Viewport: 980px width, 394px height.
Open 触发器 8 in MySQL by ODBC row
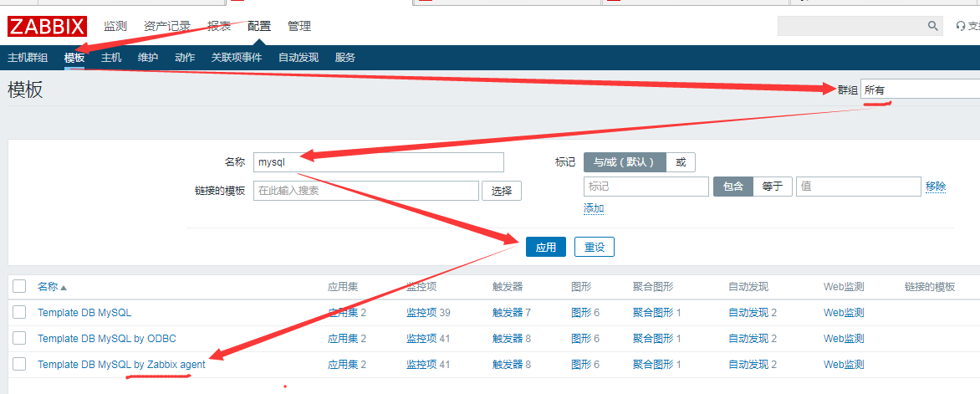point(508,338)
